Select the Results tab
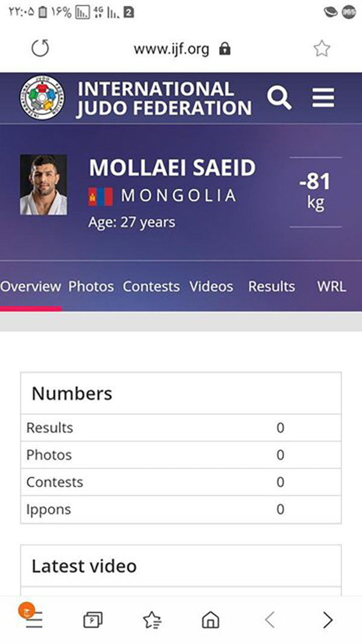 coord(271,286)
